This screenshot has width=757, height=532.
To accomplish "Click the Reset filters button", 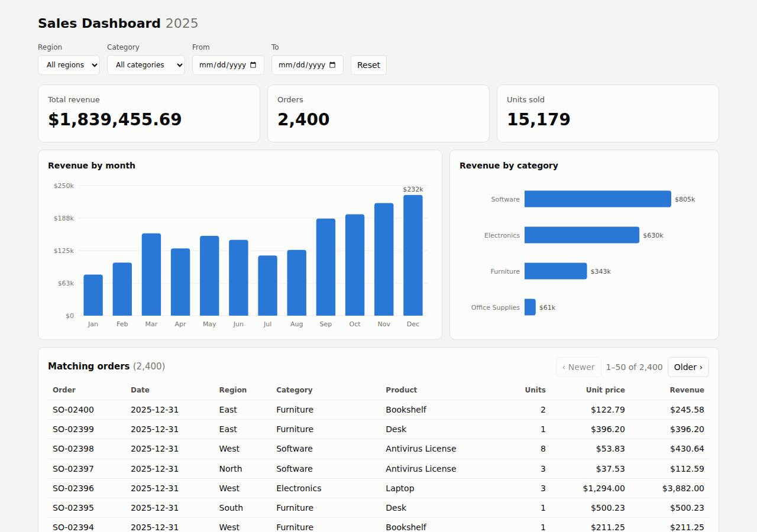I will 368,65.
